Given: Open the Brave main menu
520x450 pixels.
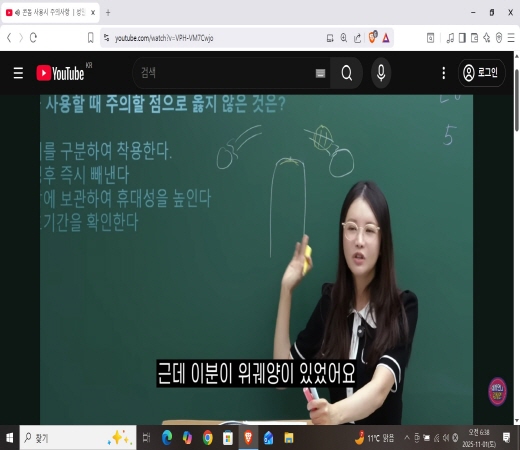Looking at the screenshot, I should pyautogui.click(x=511, y=38).
